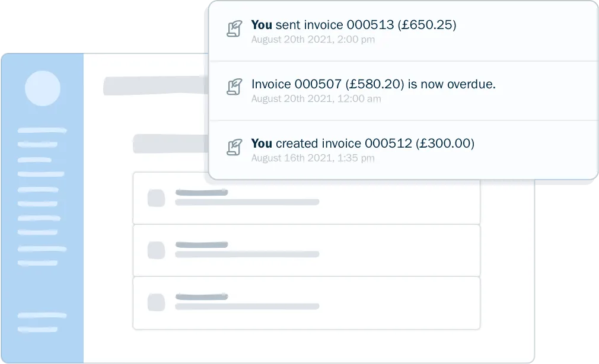Screen dimensions: 599x364
Task: Select the last sidebar menu line at bottom
Action: tap(37, 329)
